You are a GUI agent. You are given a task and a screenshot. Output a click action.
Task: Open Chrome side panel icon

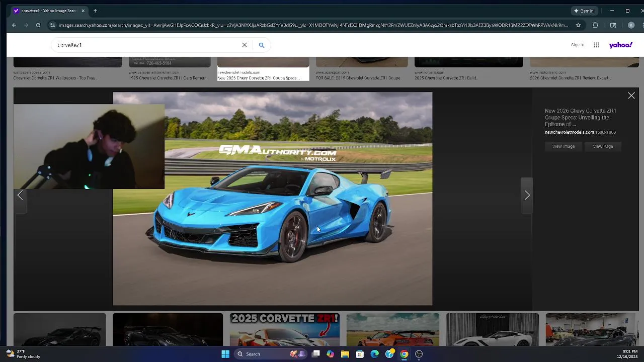click(x=613, y=25)
